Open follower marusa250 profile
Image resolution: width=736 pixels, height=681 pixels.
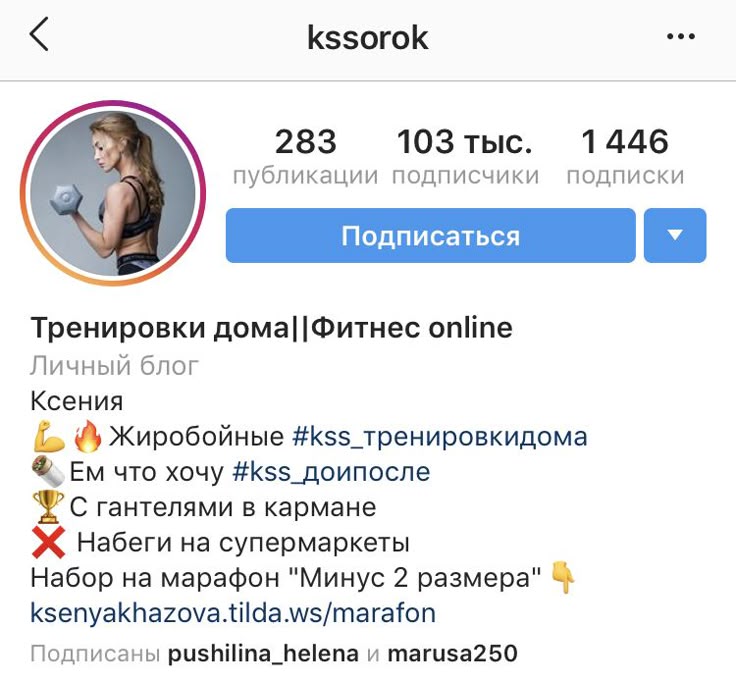(x=452, y=653)
